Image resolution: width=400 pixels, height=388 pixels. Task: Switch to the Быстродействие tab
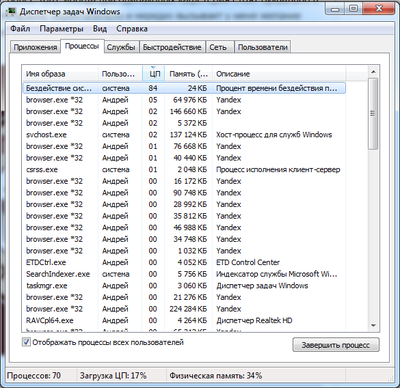click(x=172, y=47)
